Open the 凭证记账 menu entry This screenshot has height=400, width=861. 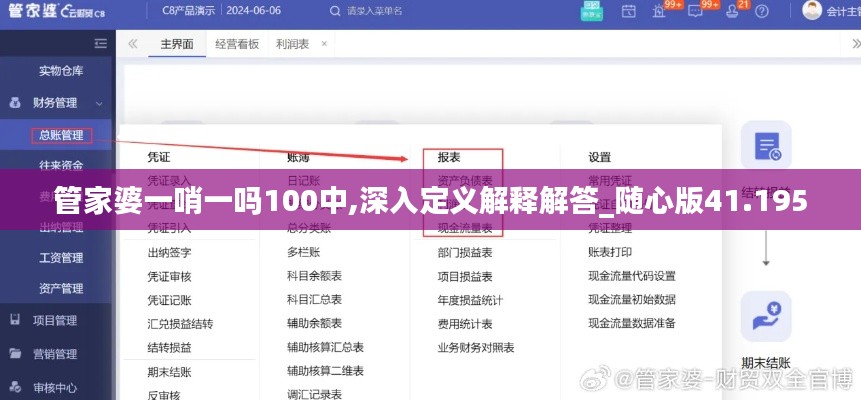click(x=169, y=300)
